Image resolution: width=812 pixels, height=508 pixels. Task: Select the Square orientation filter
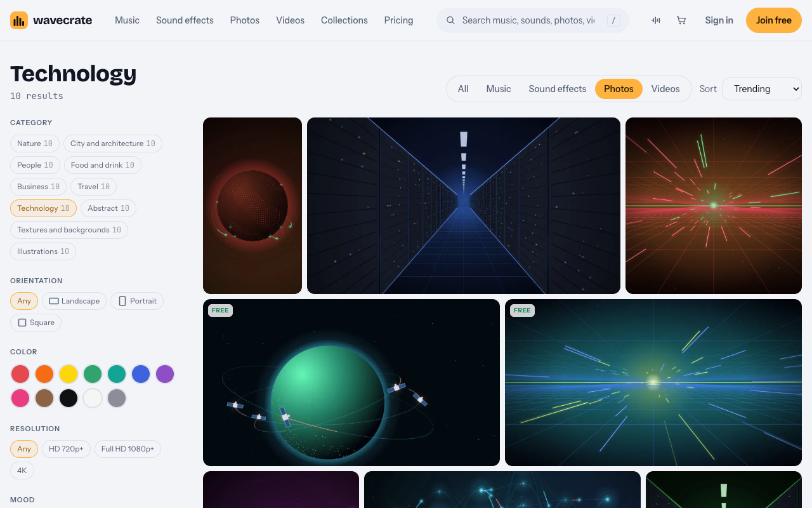36,323
